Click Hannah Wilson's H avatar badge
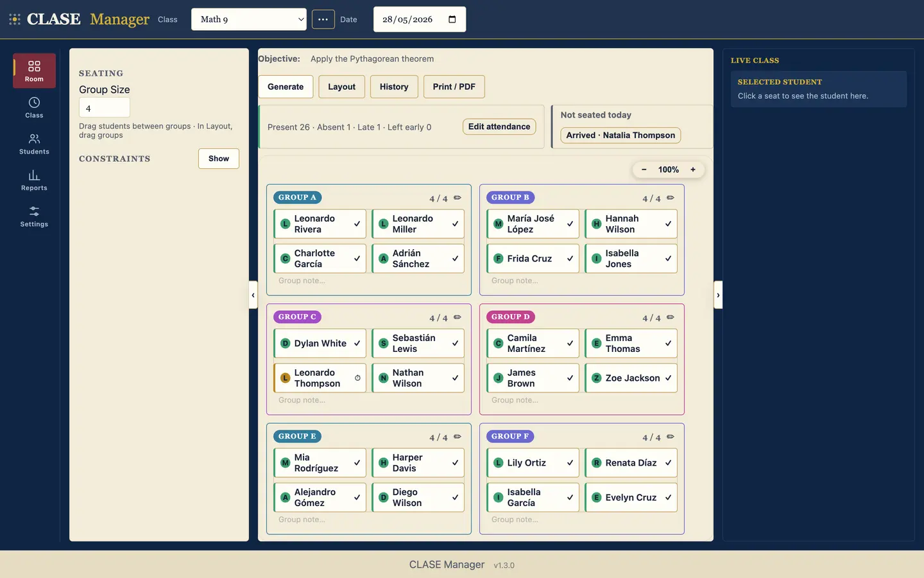 596,224
